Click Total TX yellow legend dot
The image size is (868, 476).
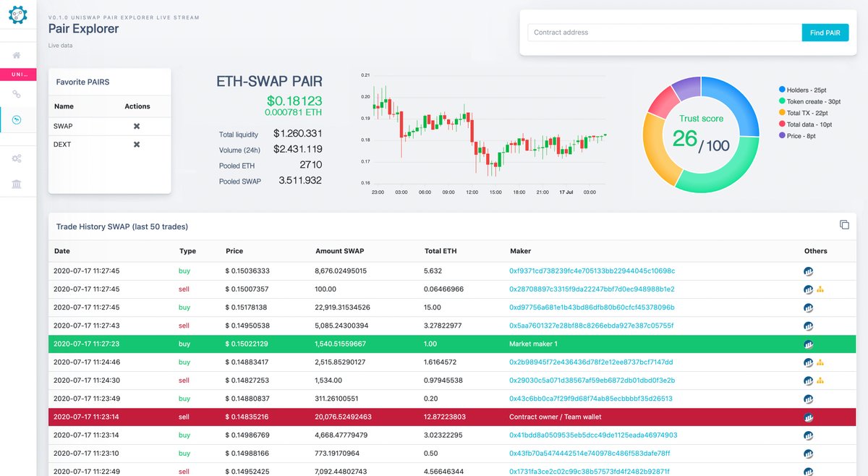coord(782,113)
